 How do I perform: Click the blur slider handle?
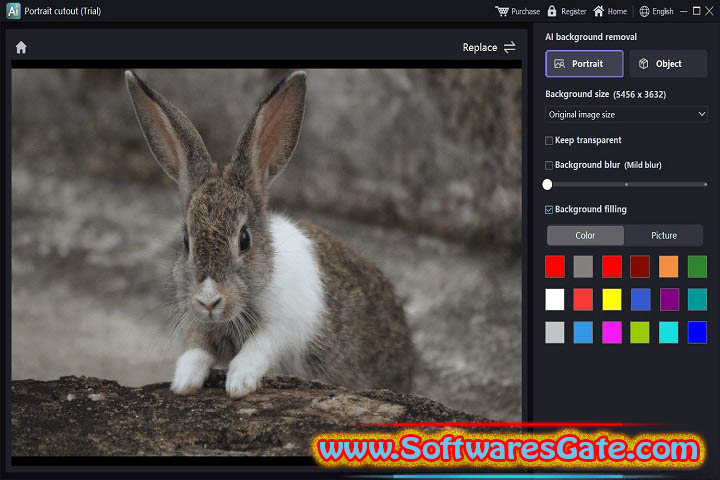tap(547, 185)
